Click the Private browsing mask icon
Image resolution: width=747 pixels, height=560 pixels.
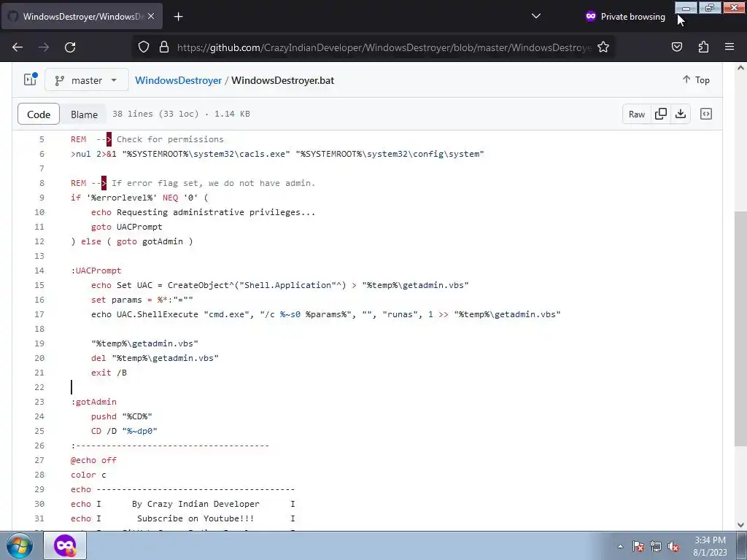click(591, 16)
